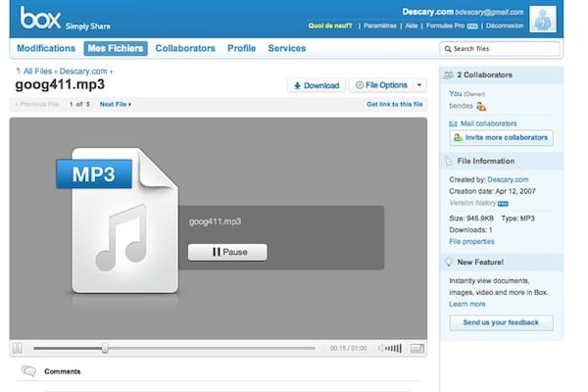Switch to the Collaborators tab

point(185,48)
